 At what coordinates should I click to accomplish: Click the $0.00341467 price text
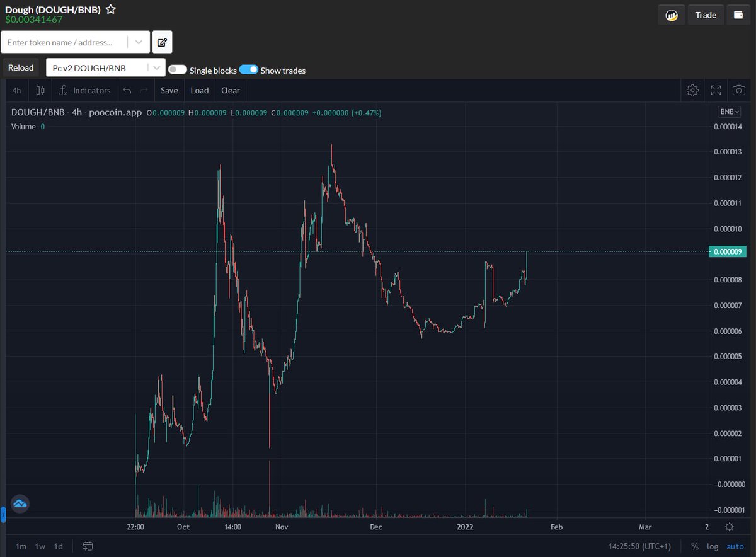click(x=34, y=20)
